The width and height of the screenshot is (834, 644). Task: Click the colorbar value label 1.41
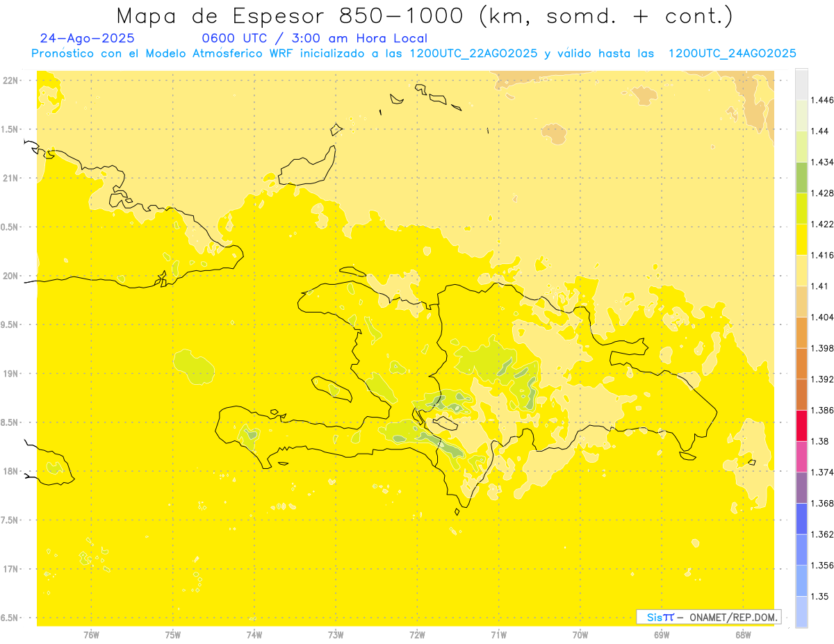coord(819,286)
